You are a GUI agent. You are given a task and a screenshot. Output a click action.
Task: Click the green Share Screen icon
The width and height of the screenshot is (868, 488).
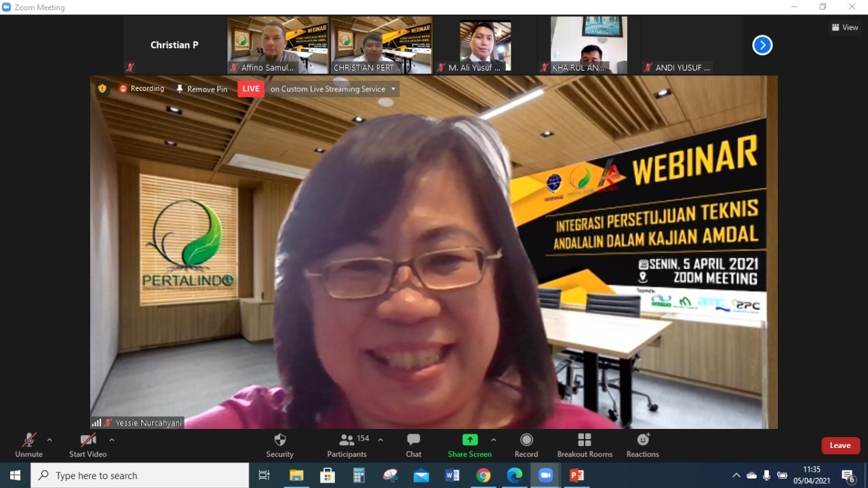[469, 440]
